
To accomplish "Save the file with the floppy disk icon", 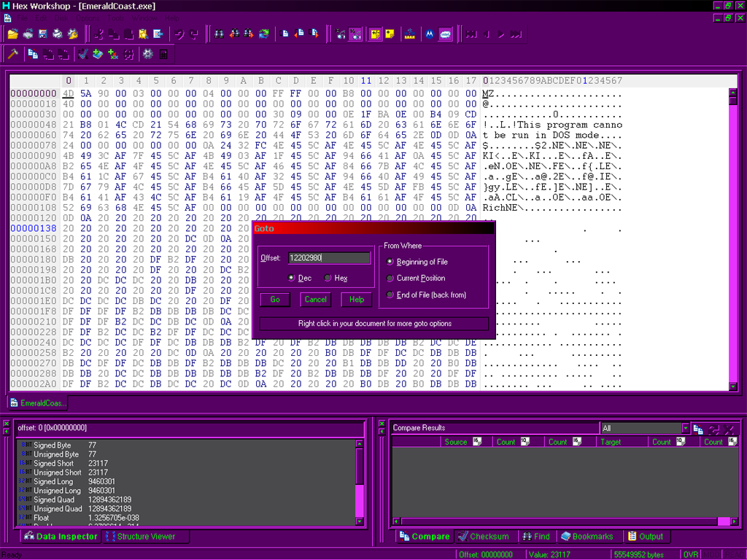I will tap(43, 34).
